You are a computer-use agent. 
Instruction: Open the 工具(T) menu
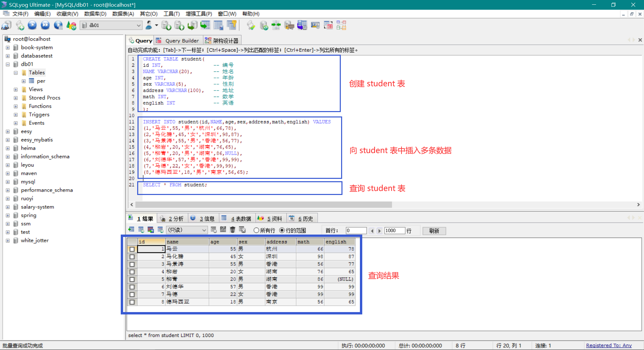(171, 14)
